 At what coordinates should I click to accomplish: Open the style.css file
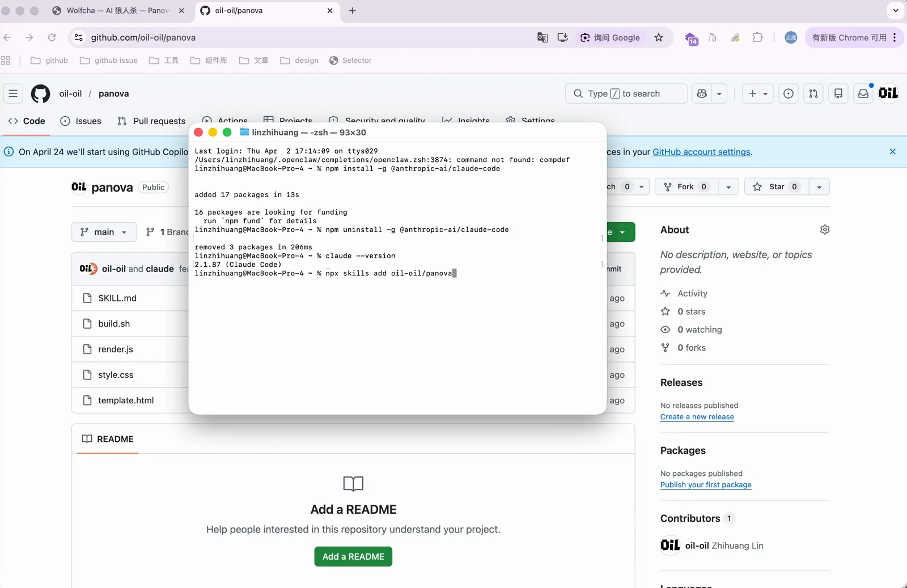coord(116,374)
